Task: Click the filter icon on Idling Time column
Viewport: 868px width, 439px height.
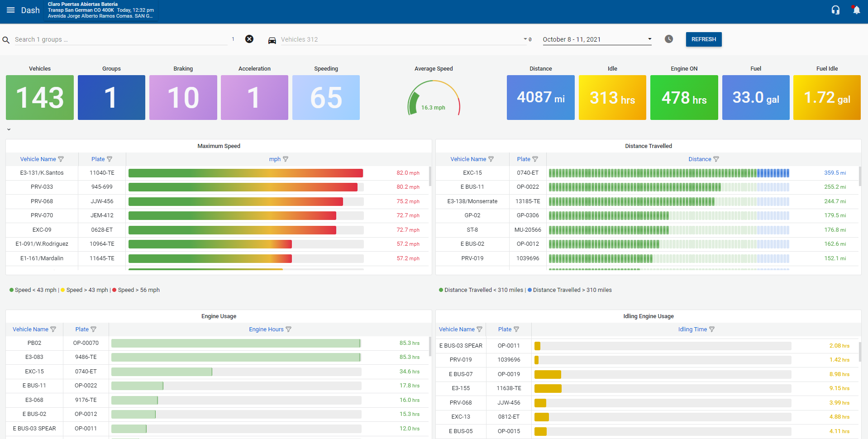Action: 711,329
